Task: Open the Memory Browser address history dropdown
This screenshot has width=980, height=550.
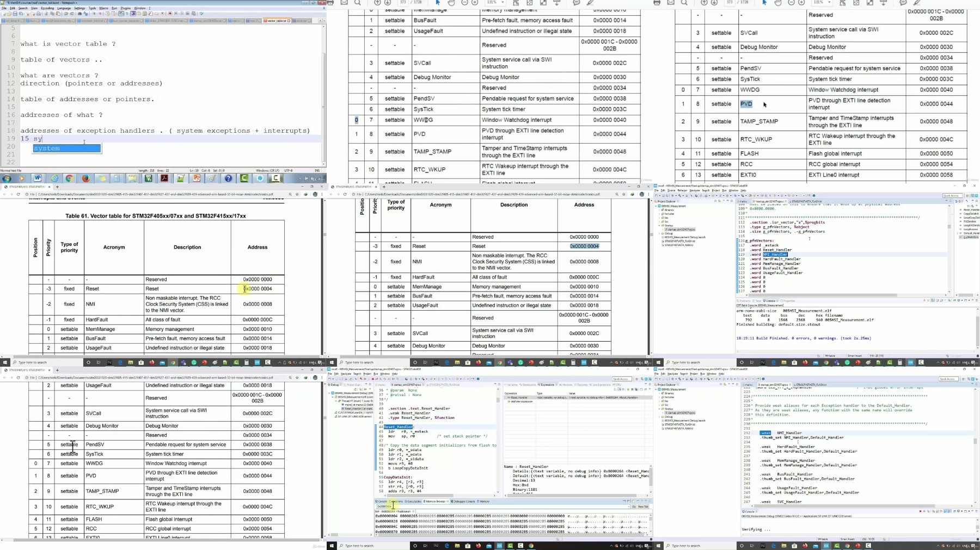Action: coord(628,506)
